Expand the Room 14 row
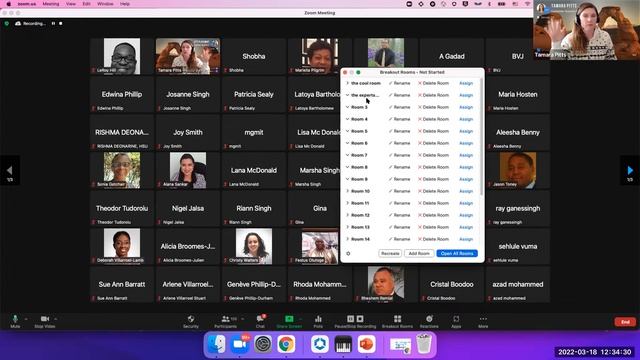640x360 pixels. click(x=347, y=239)
